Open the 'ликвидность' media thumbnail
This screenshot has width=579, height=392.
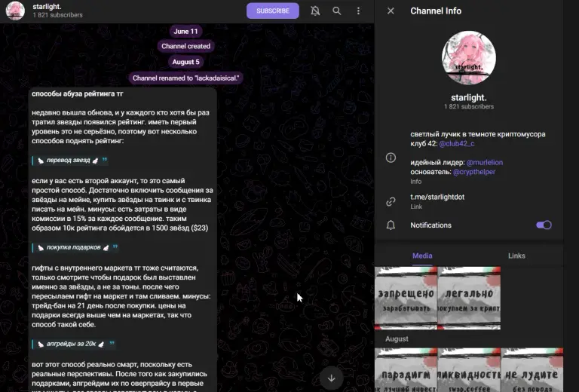[x=469, y=369]
